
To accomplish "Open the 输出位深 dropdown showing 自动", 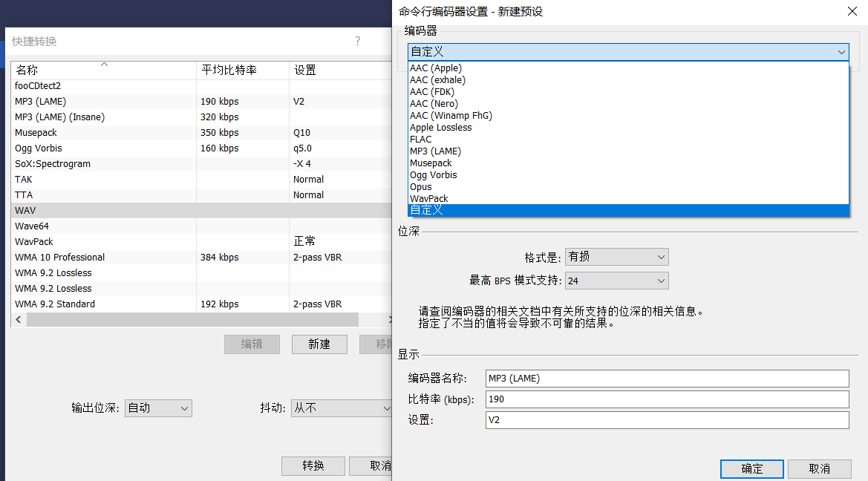I will (x=158, y=408).
